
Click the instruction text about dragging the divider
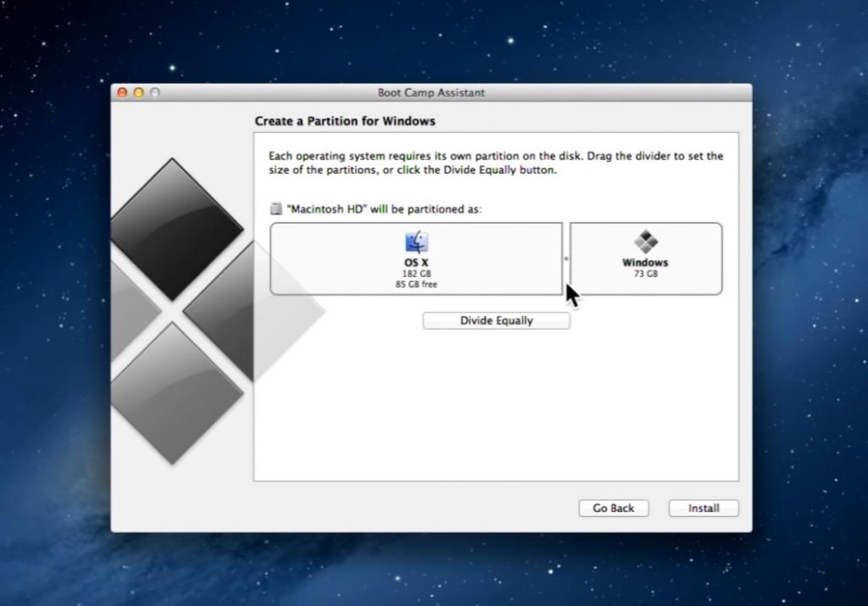496,163
